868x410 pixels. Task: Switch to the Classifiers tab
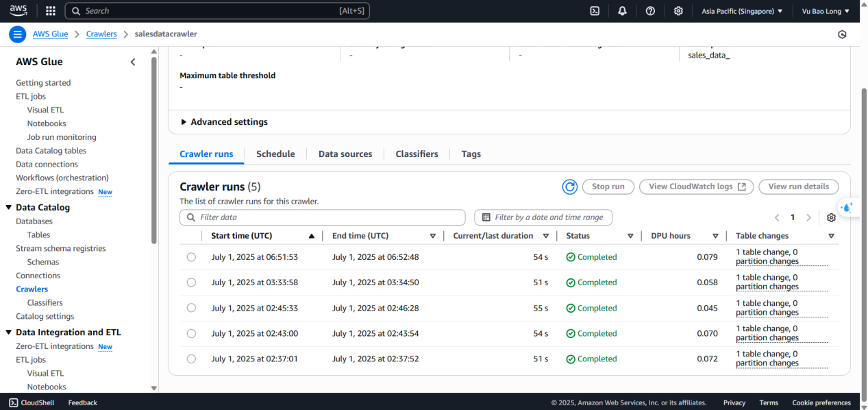click(x=417, y=154)
